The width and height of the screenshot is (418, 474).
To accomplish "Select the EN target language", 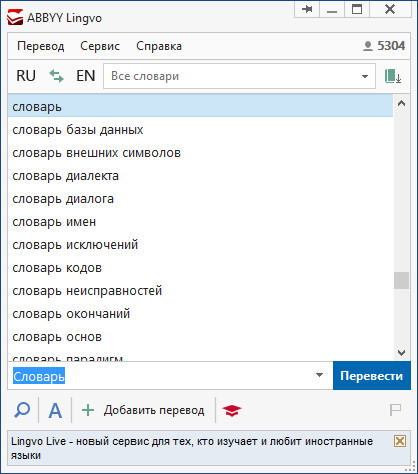I will coord(86,76).
